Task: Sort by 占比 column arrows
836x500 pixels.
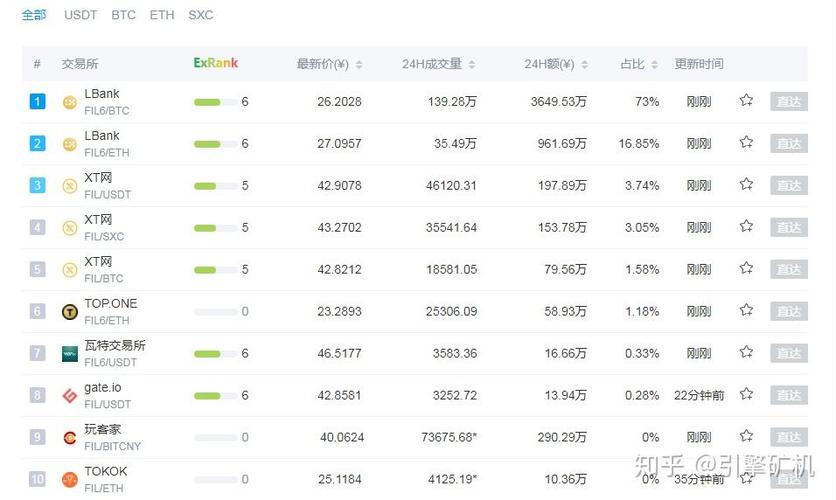Action: (x=655, y=65)
